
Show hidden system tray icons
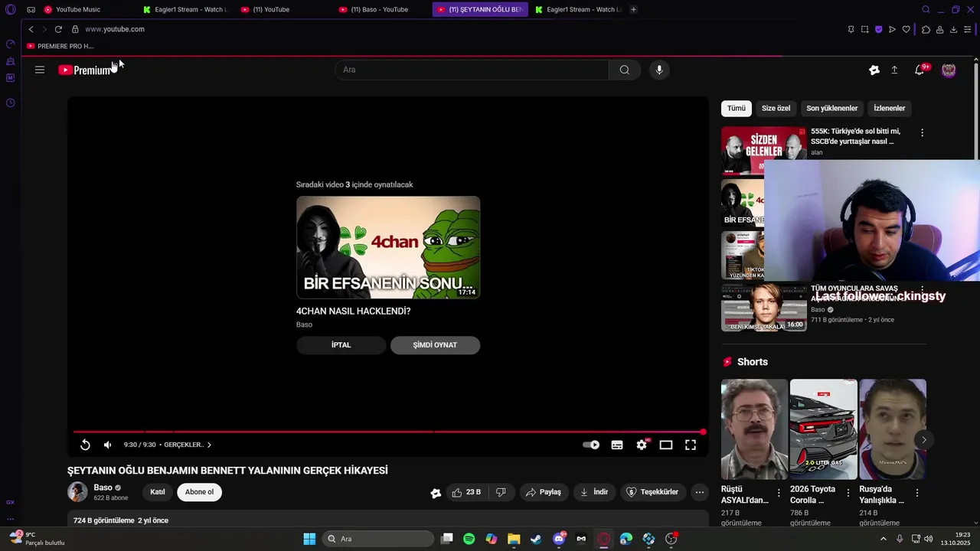point(883,539)
